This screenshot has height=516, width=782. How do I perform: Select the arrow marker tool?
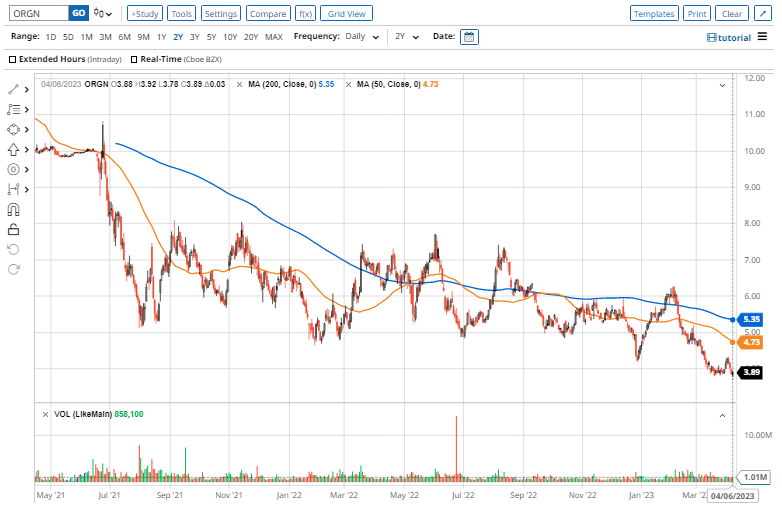coord(13,150)
